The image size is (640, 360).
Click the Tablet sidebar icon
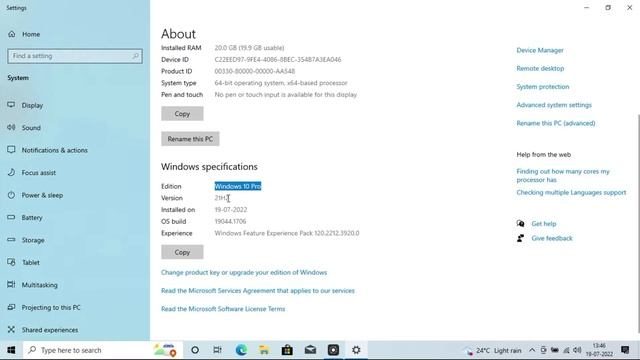click(x=11, y=262)
